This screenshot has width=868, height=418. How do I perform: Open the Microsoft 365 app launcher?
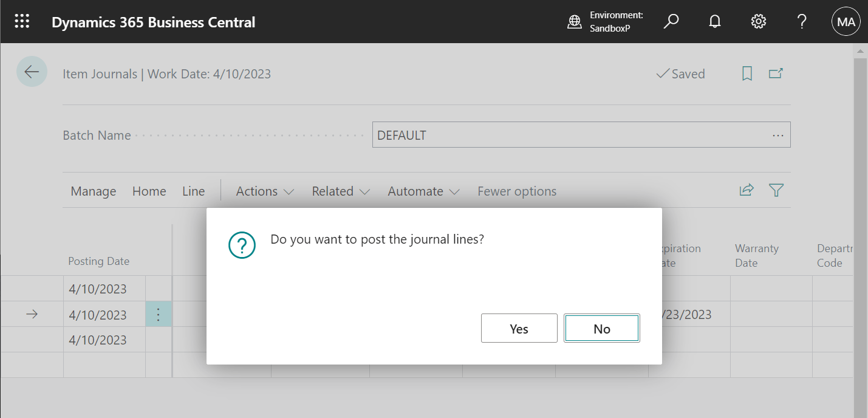(22, 21)
